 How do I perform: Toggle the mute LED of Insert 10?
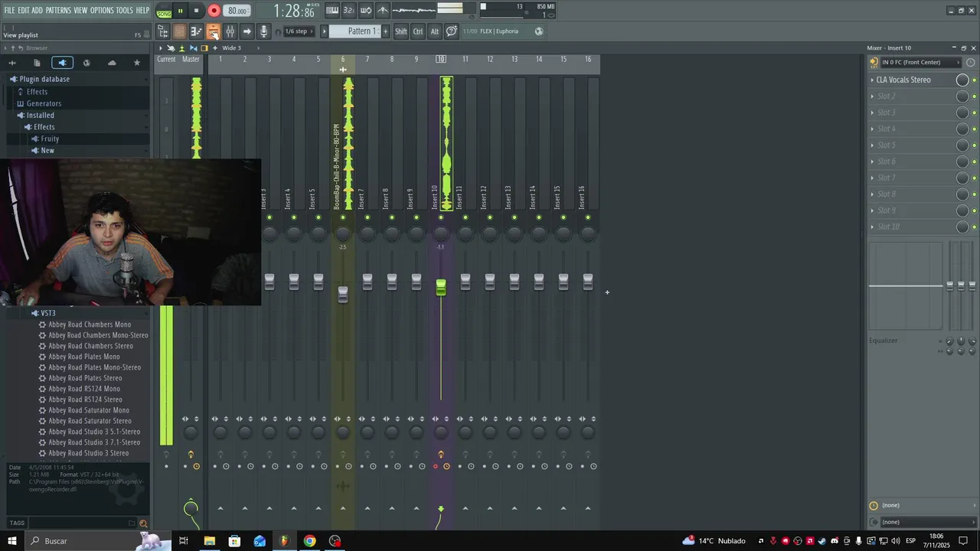pyautogui.click(x=441, y=218)
